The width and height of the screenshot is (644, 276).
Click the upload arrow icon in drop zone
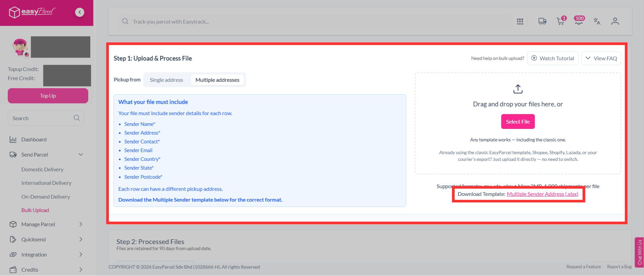point(518,89)
